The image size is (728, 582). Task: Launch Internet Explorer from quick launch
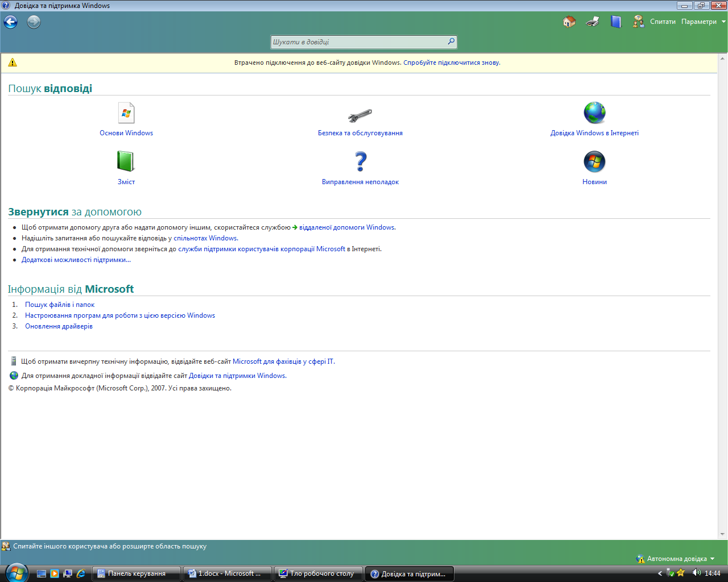click(81, 573)
